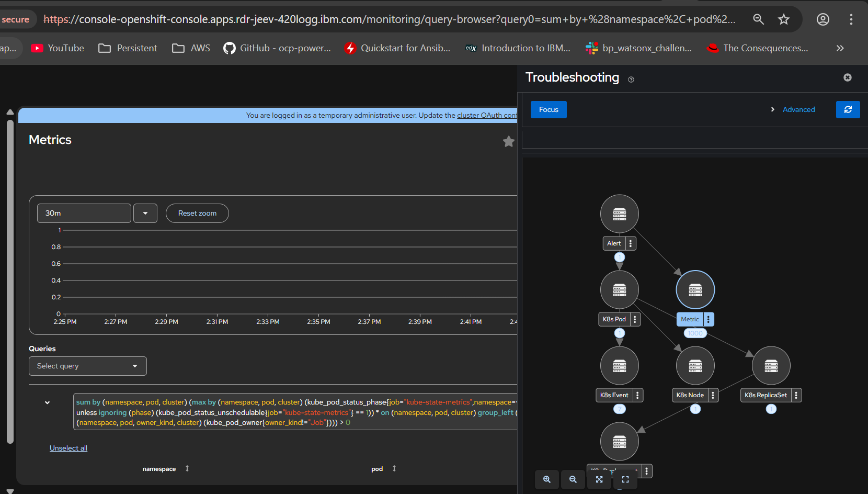The image size is (868, 494).
Task: Open kebab menu for K8s Pod node
Action: [635, 319]
